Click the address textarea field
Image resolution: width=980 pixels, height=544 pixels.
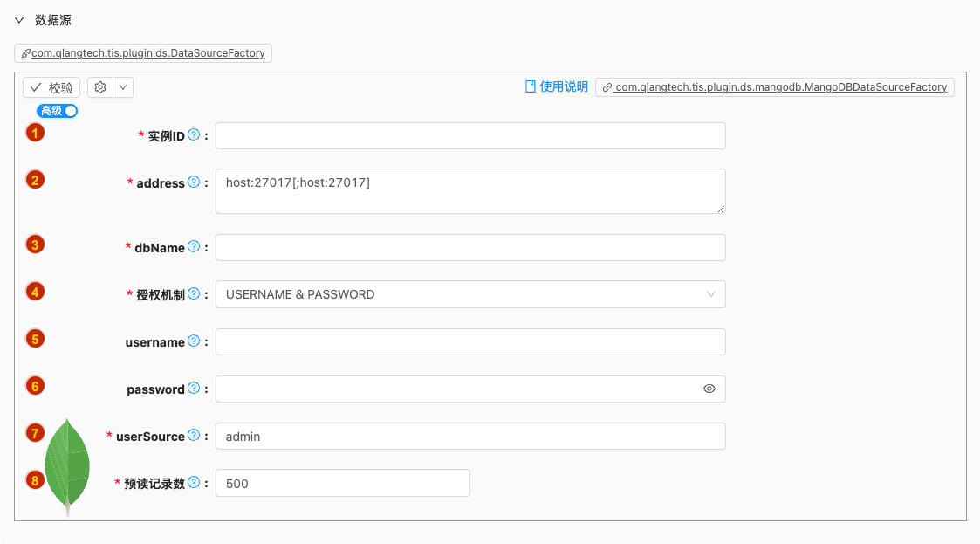click(x=470, y=191)
